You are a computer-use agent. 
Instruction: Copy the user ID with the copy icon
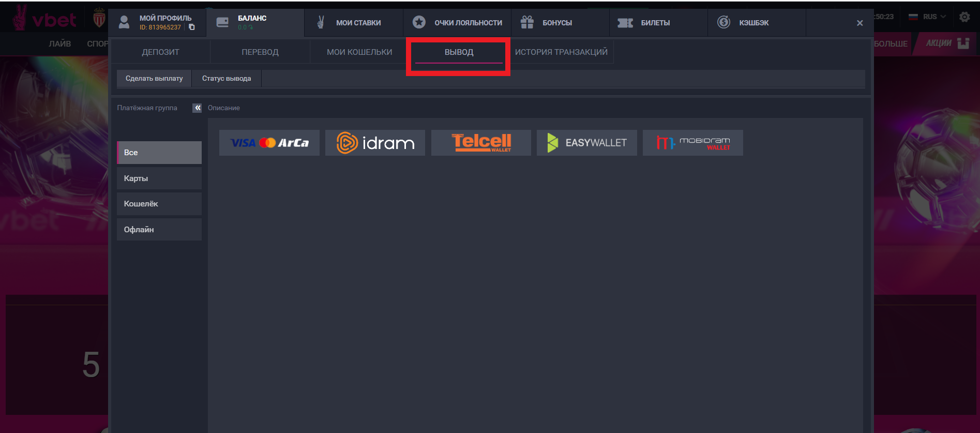coord(192,27)
